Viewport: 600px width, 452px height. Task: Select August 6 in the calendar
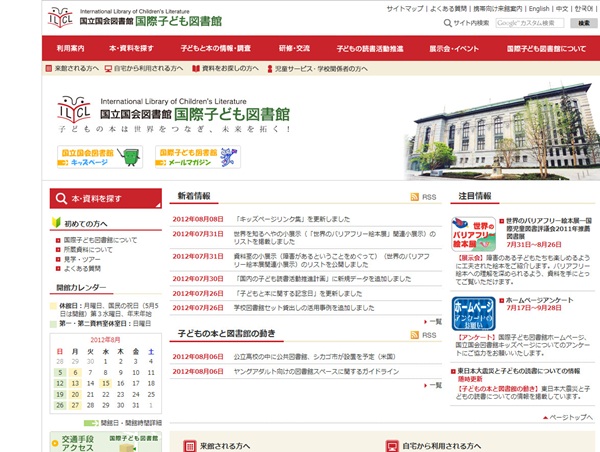pos(75,372)
